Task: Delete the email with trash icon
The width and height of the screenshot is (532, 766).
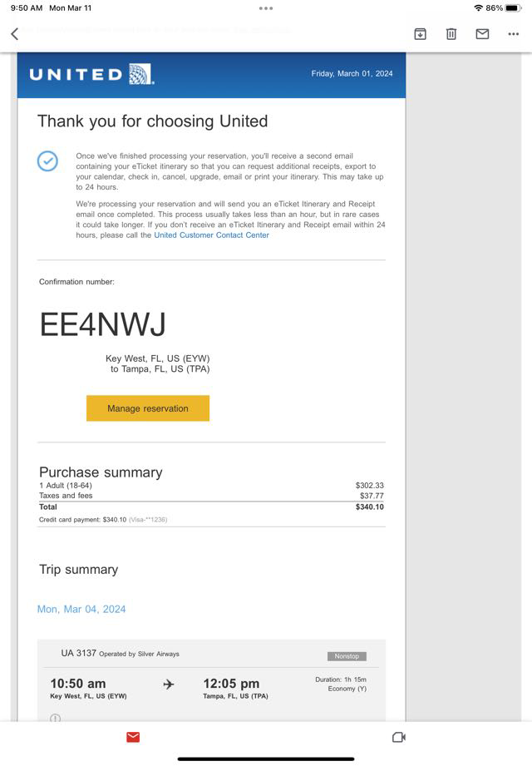Action: coord(451,34)
